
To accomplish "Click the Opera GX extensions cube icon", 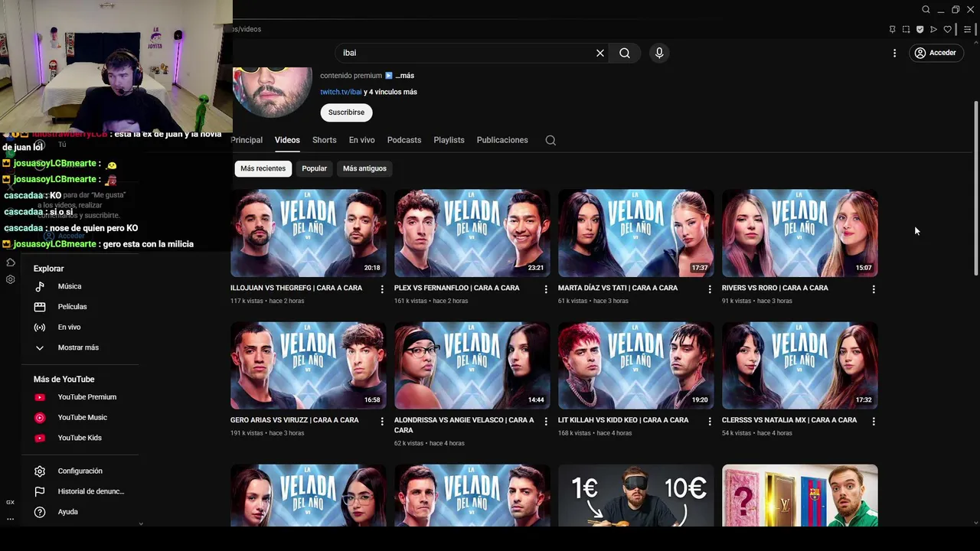I will click(x=11, y=262).
